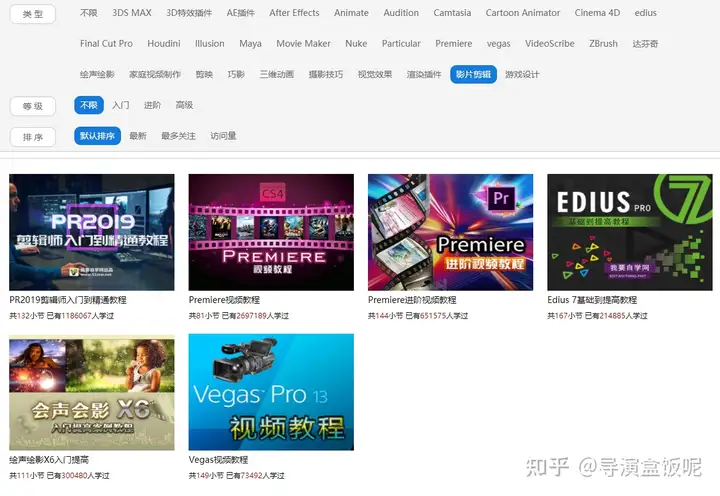Select the 巧影 category
The height and width of the screenshot is (496, 720).
(236, 74)
